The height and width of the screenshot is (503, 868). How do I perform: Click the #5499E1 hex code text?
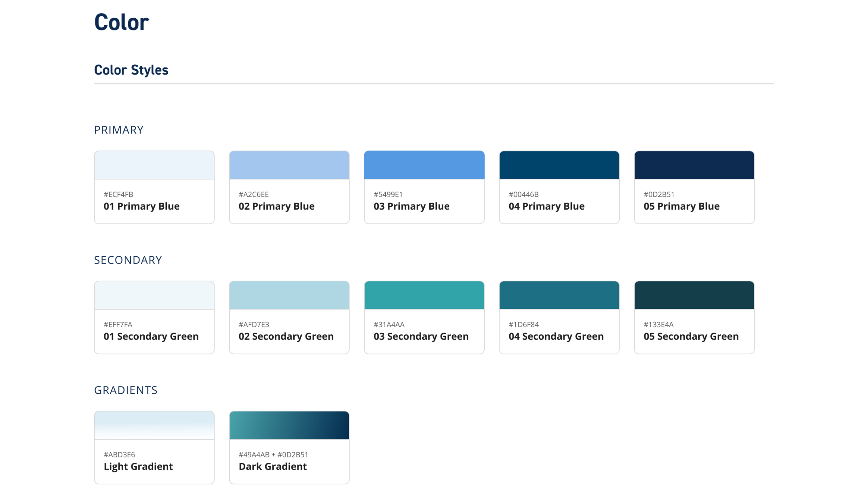(x=388, y=195)
